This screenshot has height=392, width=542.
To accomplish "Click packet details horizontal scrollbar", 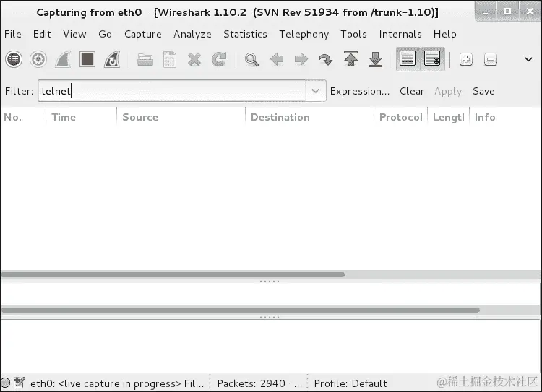I will (240, 310).
